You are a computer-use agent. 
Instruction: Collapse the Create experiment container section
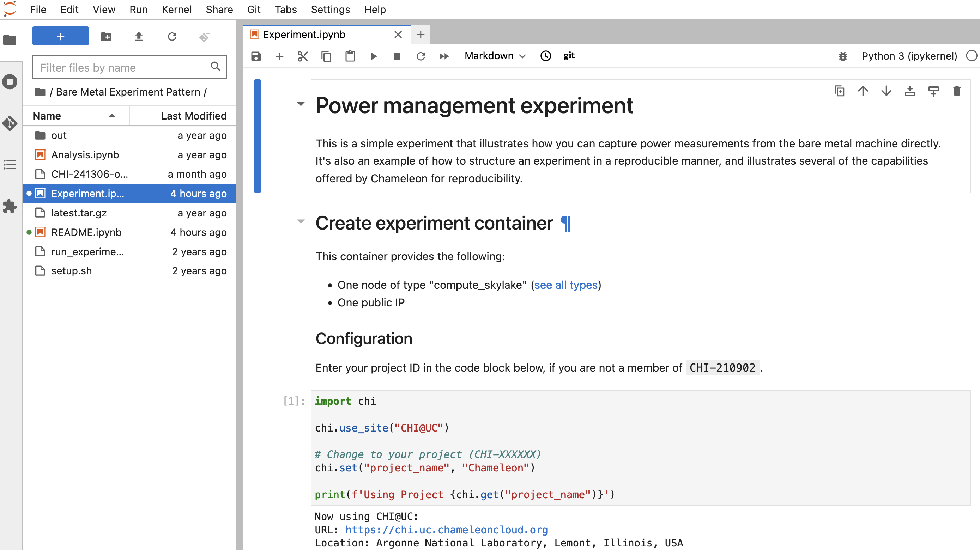pyautogui.click(x=301, y=221)
